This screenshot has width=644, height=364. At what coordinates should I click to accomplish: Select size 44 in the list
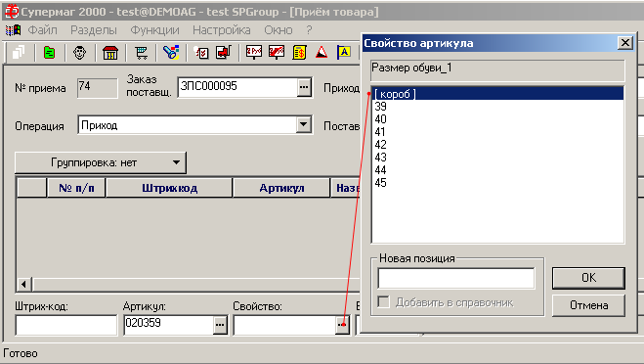[497, 170]
